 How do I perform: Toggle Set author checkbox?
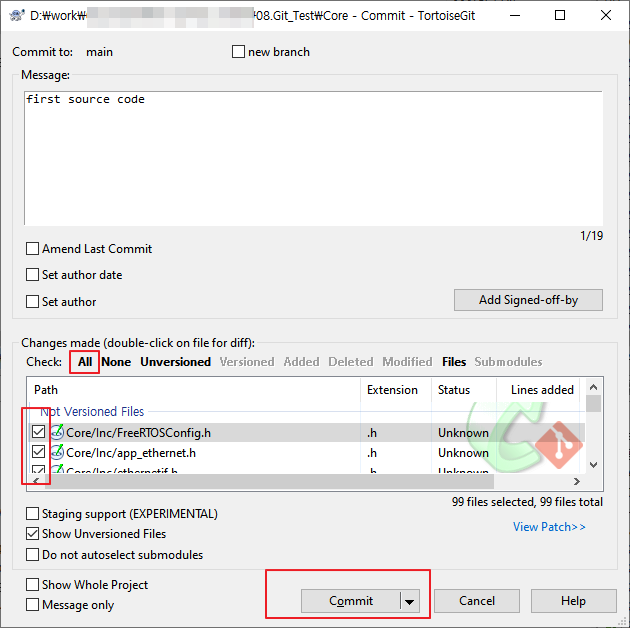click(33, 301)
